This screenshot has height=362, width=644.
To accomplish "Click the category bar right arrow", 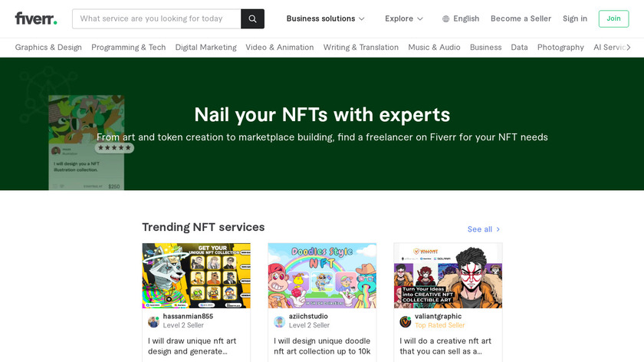I will [x=629, y=48].
